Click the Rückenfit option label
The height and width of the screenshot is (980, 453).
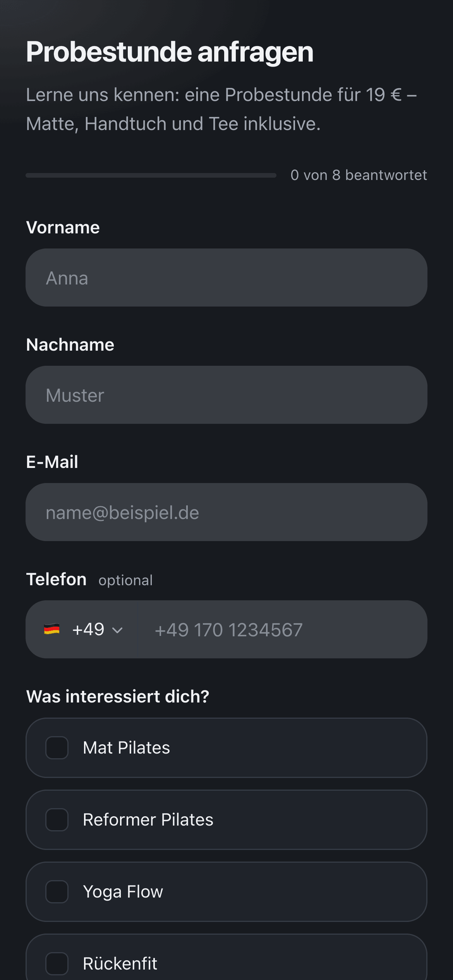120,963
